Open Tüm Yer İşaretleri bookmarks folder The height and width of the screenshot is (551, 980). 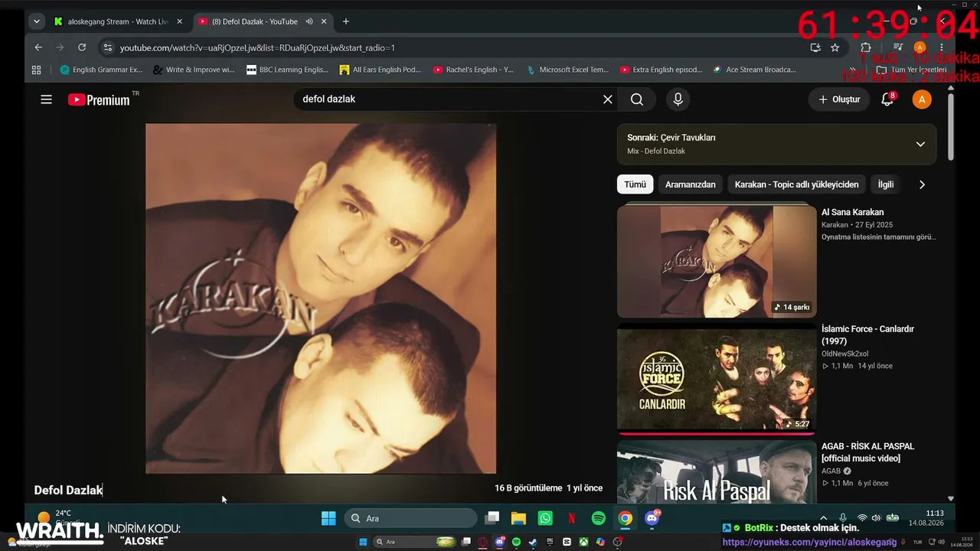pyautogui.click(x=912, y=70)
